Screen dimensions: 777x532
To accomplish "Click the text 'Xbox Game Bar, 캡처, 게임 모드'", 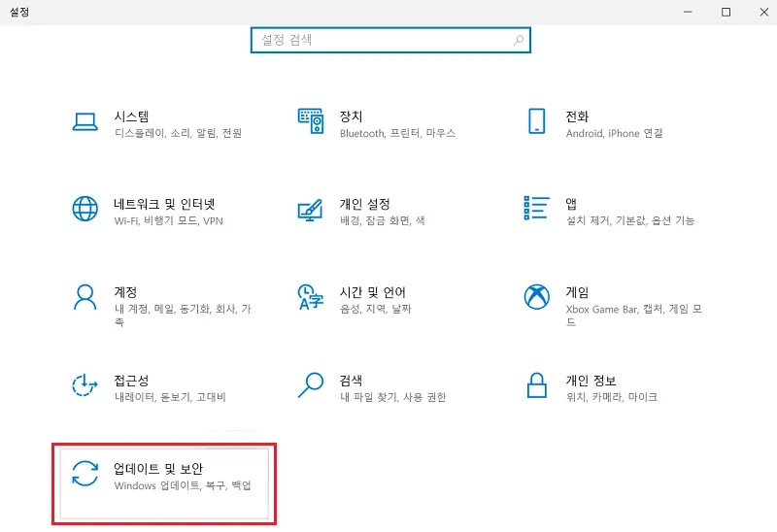I will coord(634,316).
